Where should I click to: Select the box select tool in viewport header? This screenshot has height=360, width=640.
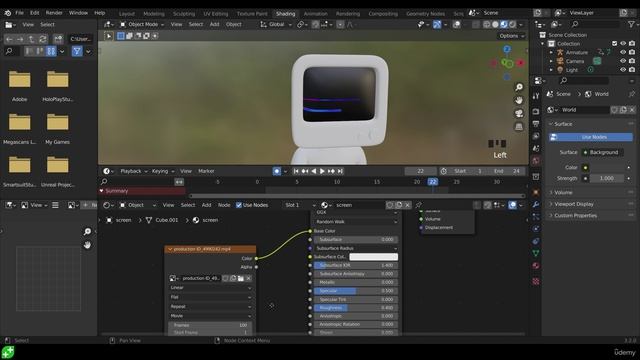tap(121, 36)
